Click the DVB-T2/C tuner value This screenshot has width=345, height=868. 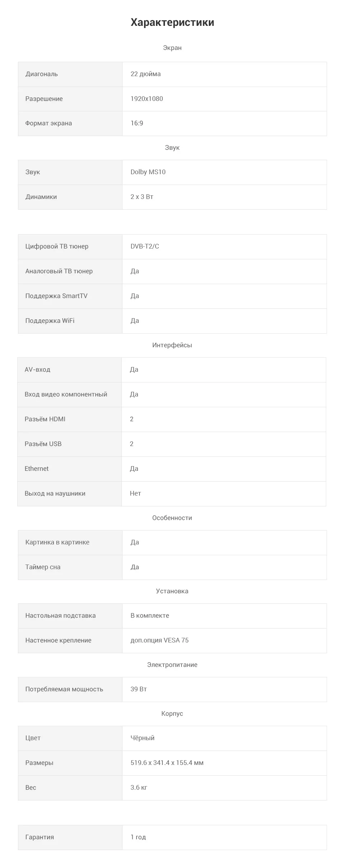(x=145, y=246)
